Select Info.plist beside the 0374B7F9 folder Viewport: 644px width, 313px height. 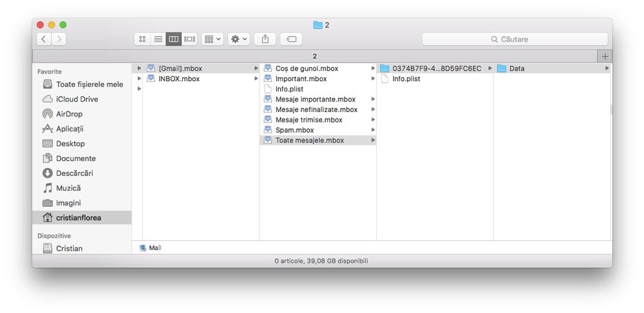[x=435, y=79]
